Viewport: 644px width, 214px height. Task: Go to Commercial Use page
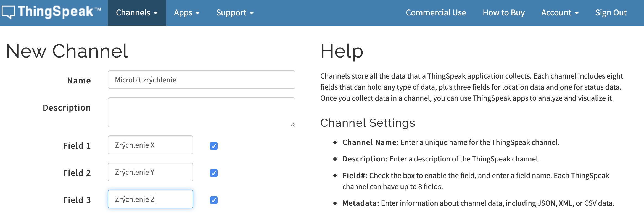tap(436, 13)
